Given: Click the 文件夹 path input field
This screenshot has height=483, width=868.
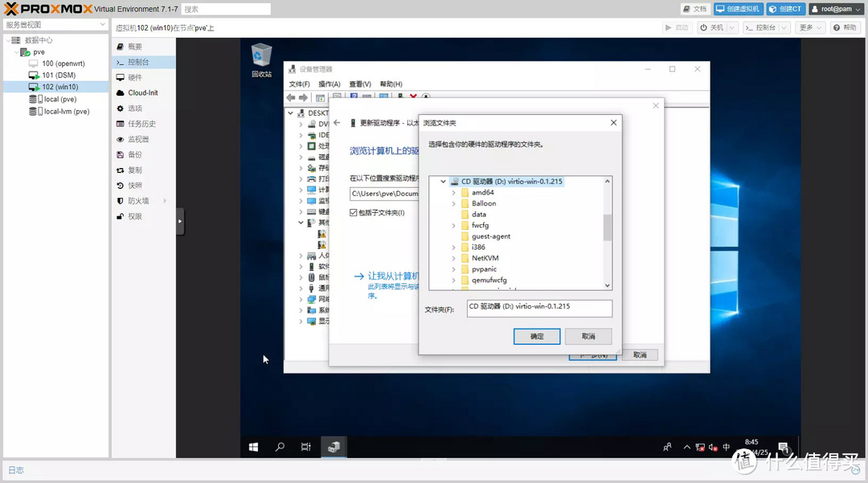Looking at the screenshot, I should click(538, 308).
